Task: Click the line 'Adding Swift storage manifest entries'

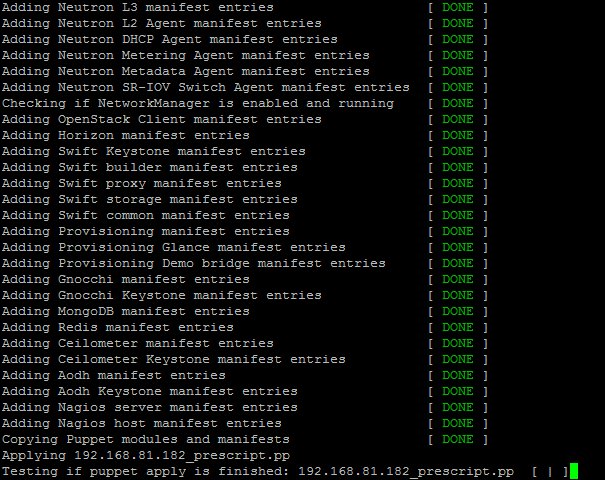Action: (x=150, y=199)
